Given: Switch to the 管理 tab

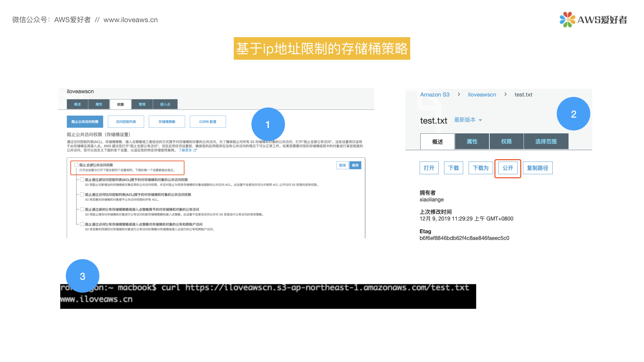Looking at the screenshot, I should coord(142,104).
